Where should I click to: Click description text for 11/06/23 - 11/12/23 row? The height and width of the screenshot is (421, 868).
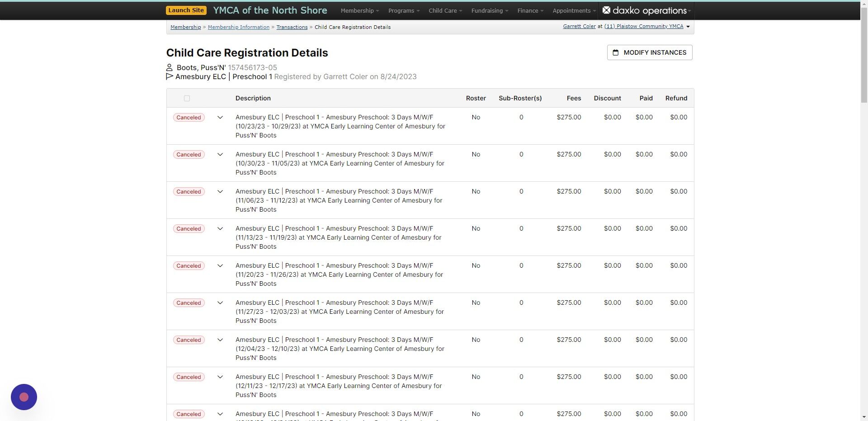[x=339, y=200]
